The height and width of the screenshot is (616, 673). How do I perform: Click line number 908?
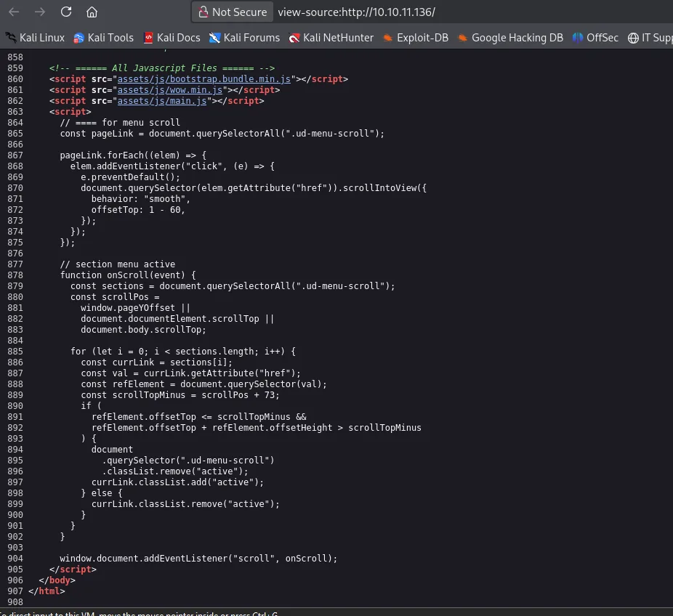[x=15, y=602]
